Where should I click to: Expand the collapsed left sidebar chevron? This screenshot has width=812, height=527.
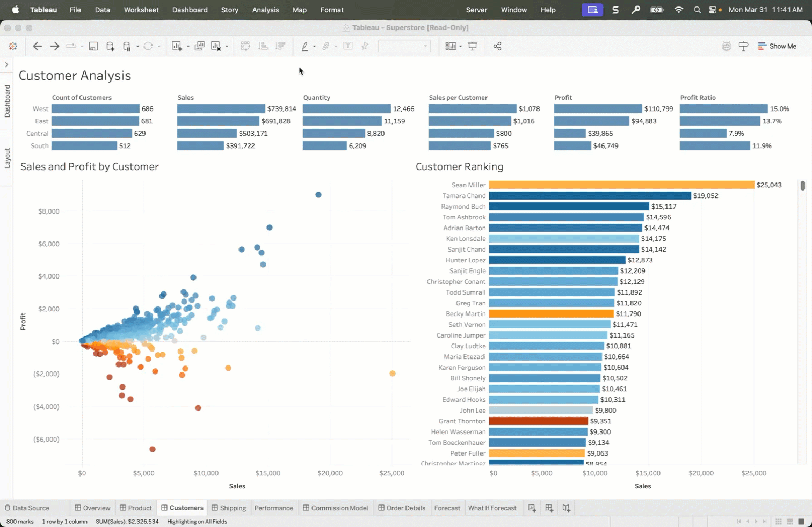pyautogui.click(x=6, y=65)
